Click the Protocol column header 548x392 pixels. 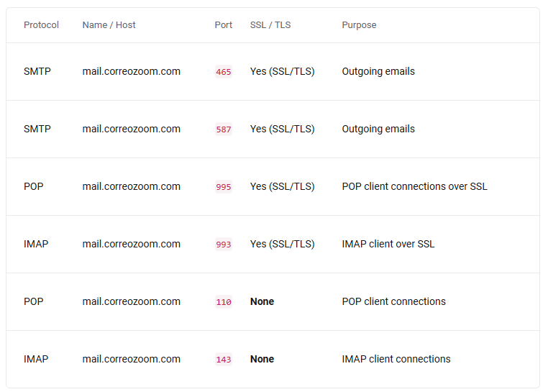41,25
